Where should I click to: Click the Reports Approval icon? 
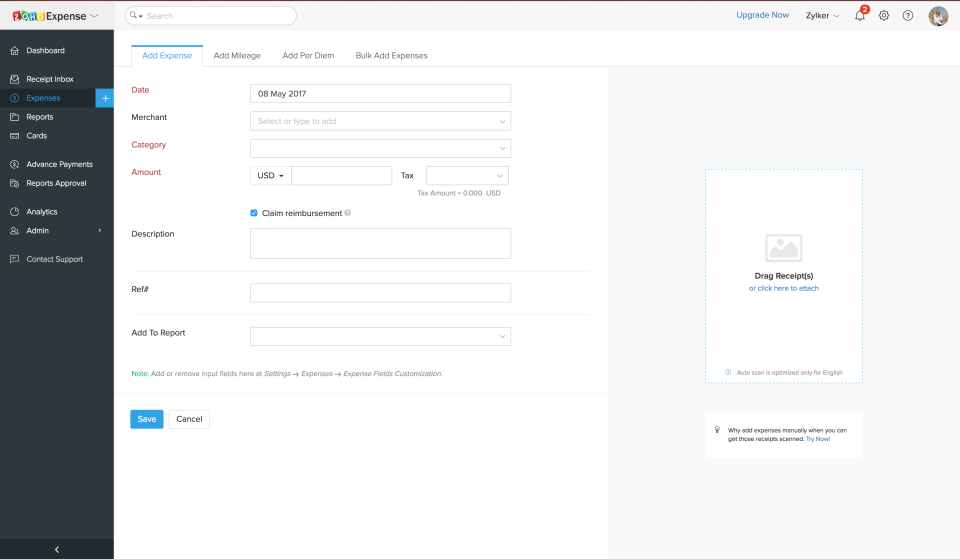click(x=15, y=183)
